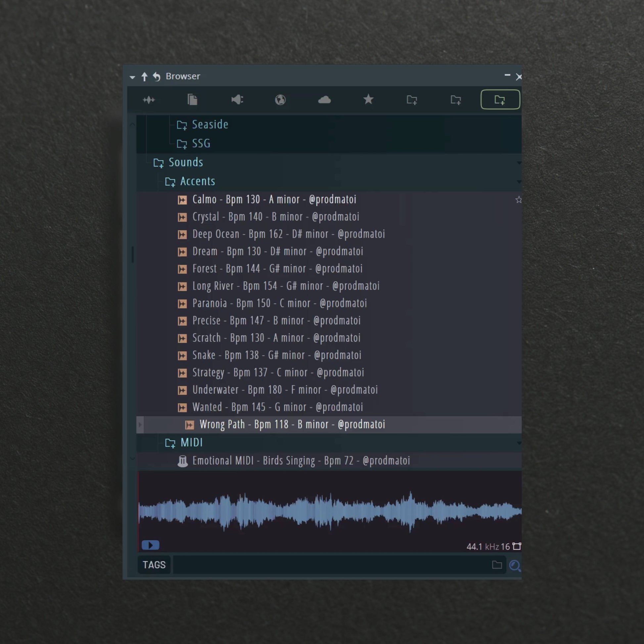This screenshot has height=644, width=644.
Task: Switch to the plugin database tab
Action: (x=237, y=100)
